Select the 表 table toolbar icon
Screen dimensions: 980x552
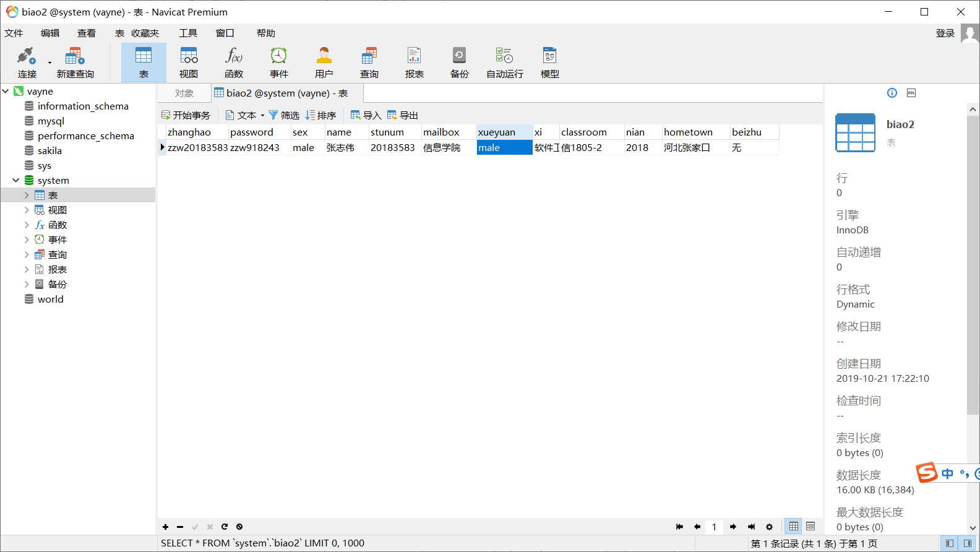pos(144,63)
